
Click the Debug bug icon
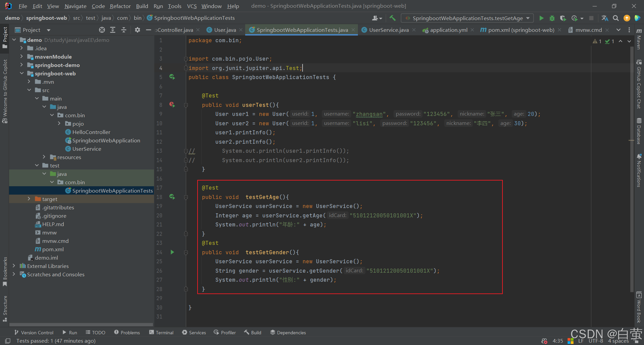(552, 18)
